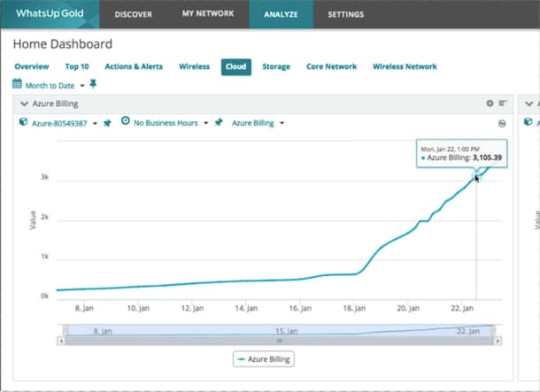Select the Cloud dashboard tab
Viewport: 540px width, 392px height.
point(235,66)
